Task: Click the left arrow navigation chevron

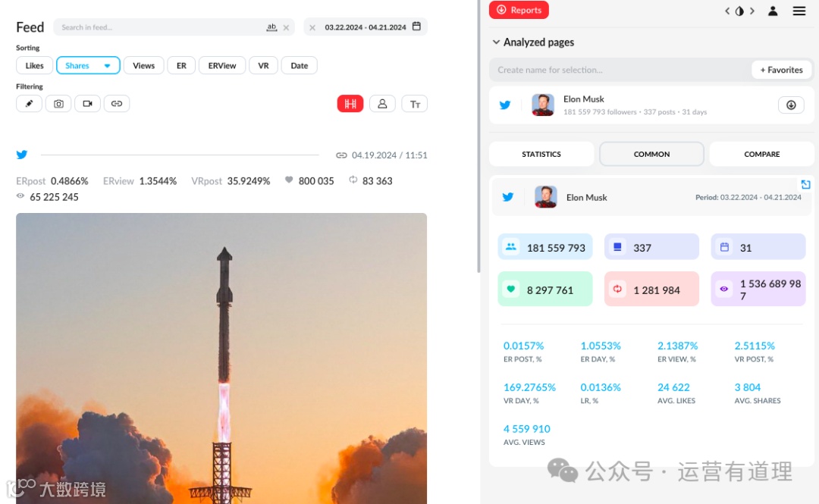Action: click(x=727, y=11)
